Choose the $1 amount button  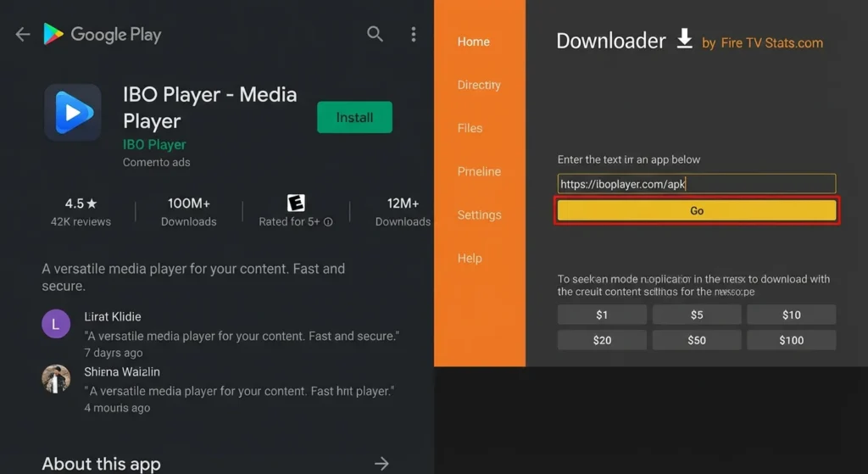coord(603,315)
